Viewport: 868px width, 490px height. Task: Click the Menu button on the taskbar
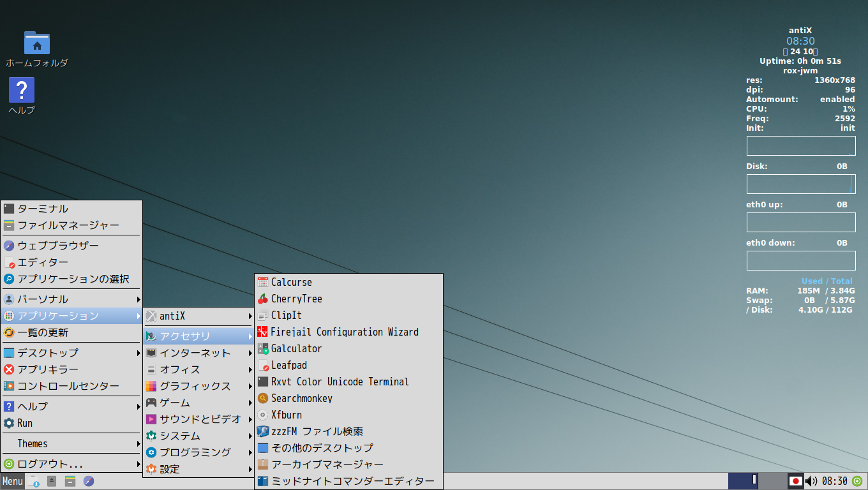coord(12,481)
